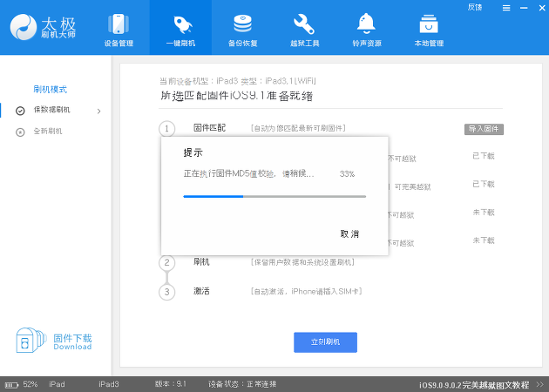Click the double-arrow icon after tutorial link
Image resolution: width=549 pixels, height=392 pixels.
(x=539, y=385)
